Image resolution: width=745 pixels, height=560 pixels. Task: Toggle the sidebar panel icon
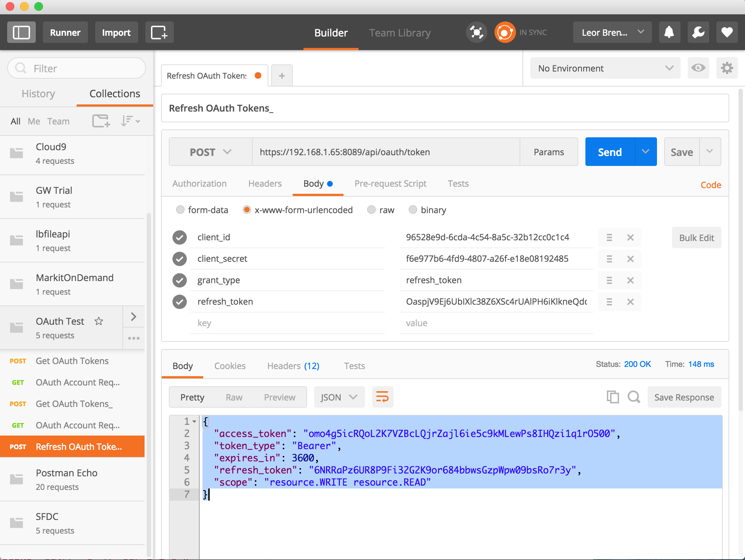[x=21, y=33]
